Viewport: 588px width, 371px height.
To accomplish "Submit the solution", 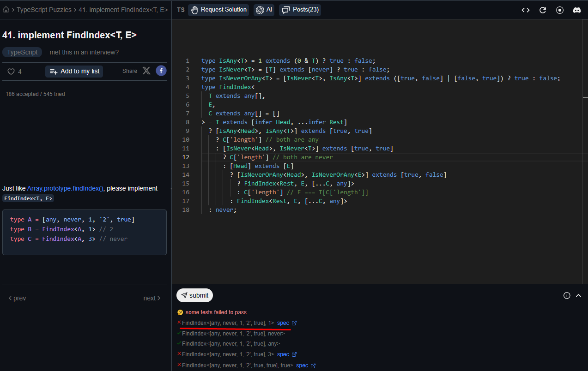I will click(194, 295).
